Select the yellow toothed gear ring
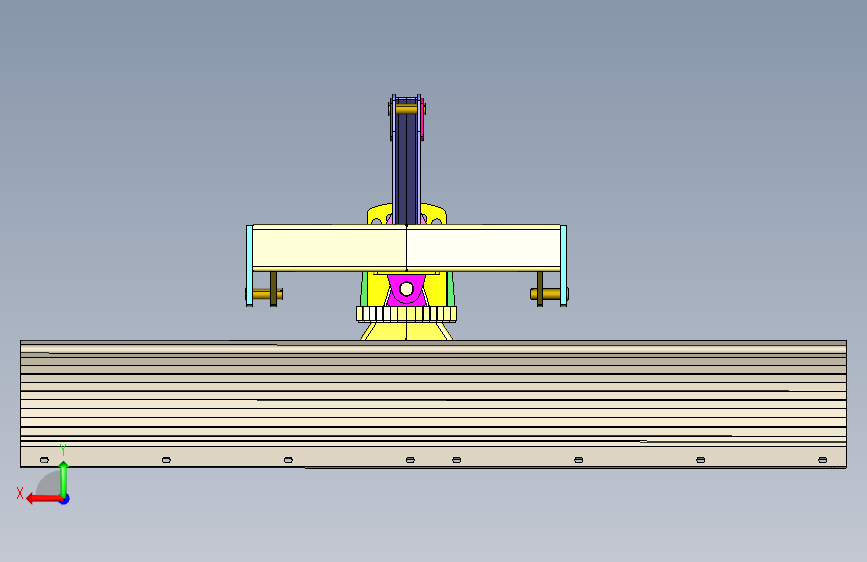867x562 pixels. (406, 314)
